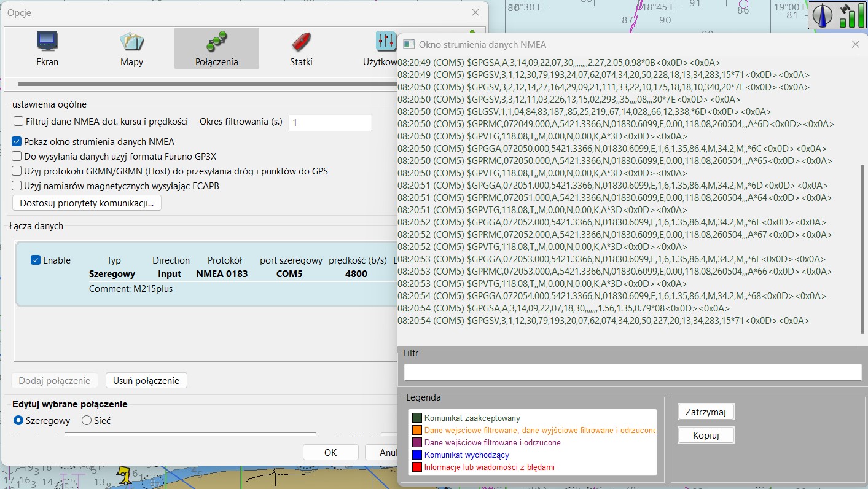Click the Okres filtrowania input field
The width and height of the screenshot is (868, 489).
coord(330,123)
